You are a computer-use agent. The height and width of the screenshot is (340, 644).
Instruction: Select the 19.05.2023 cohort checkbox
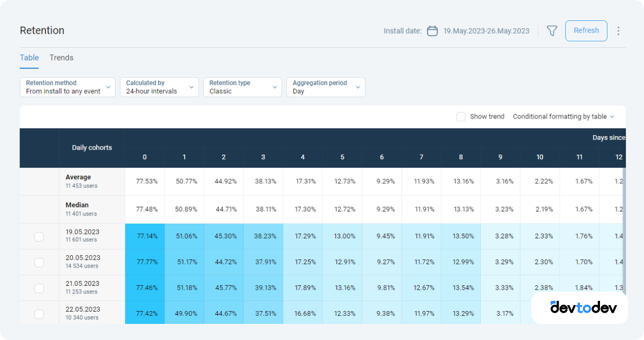[39, 236]
